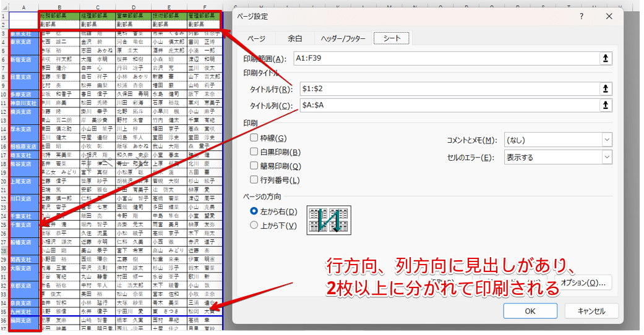Viewport: 644px width, 335px height.
Task: Close the ページ設定 dialog with X
Action: (609, 16)
